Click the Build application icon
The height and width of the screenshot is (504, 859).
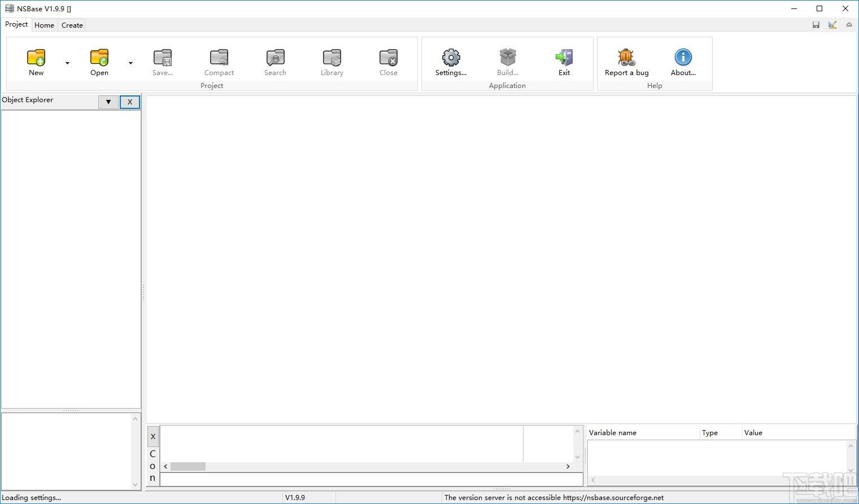tap(508, 62)
